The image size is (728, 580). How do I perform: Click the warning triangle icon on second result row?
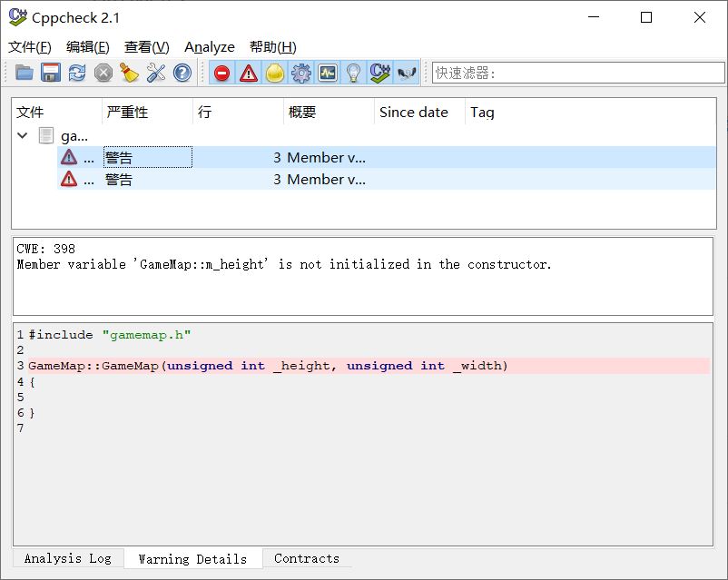[x=69, y=179]
